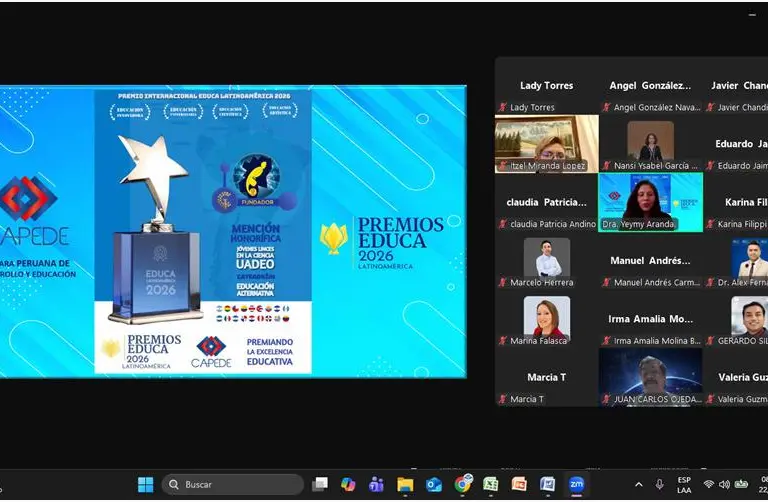The image size is (768, 502).
Task: Click the Zoom icon in the taskbar
Action: 577,485
